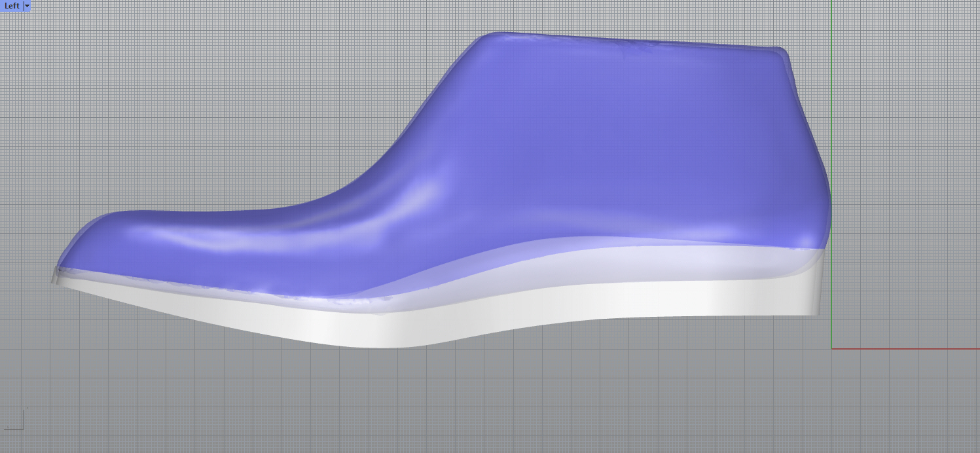Viewport: 980px width, 453px height.
Task: Click the origin where red and green axes meet
Action: (831, 348)
